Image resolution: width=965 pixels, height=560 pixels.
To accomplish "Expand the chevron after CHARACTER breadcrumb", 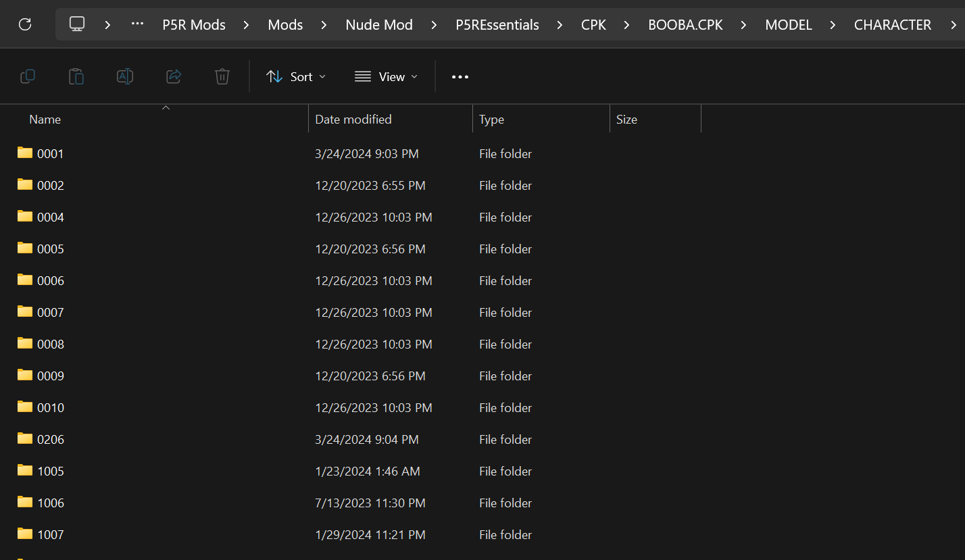I will 952,25.
